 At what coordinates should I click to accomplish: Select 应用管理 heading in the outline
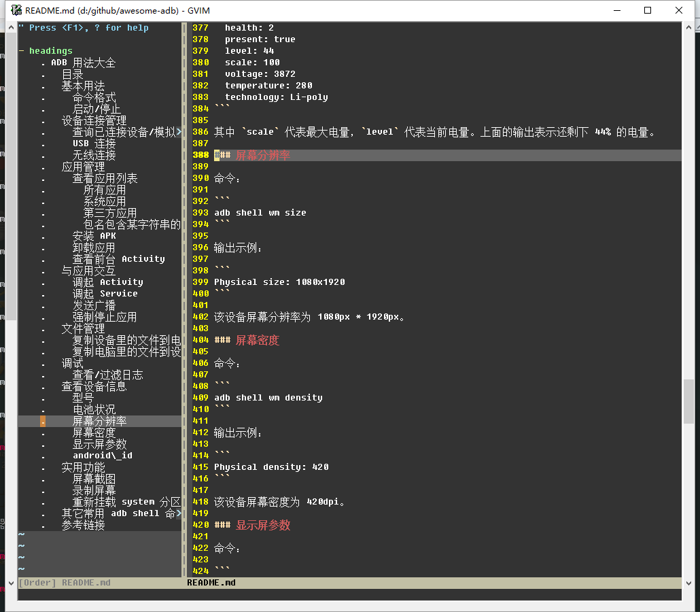click(83, 167)
